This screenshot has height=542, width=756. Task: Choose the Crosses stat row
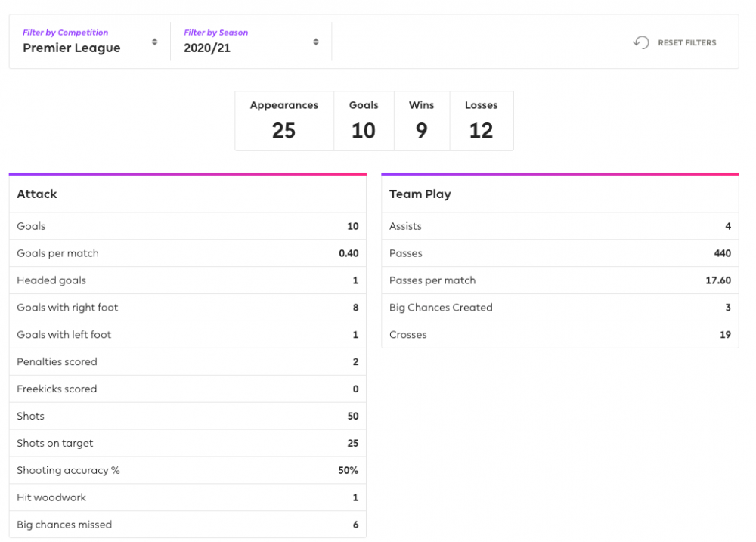pyautogui.click(x=559, y=335)
